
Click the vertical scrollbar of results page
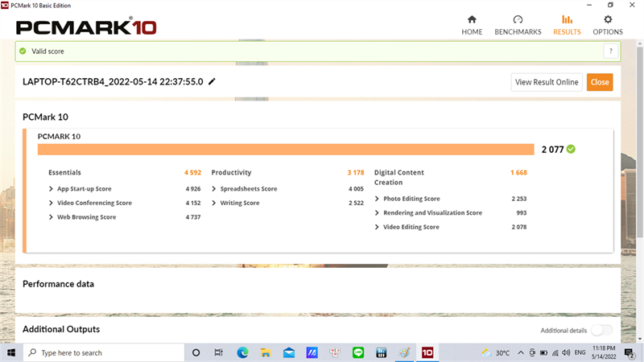(x=639, y=142)
